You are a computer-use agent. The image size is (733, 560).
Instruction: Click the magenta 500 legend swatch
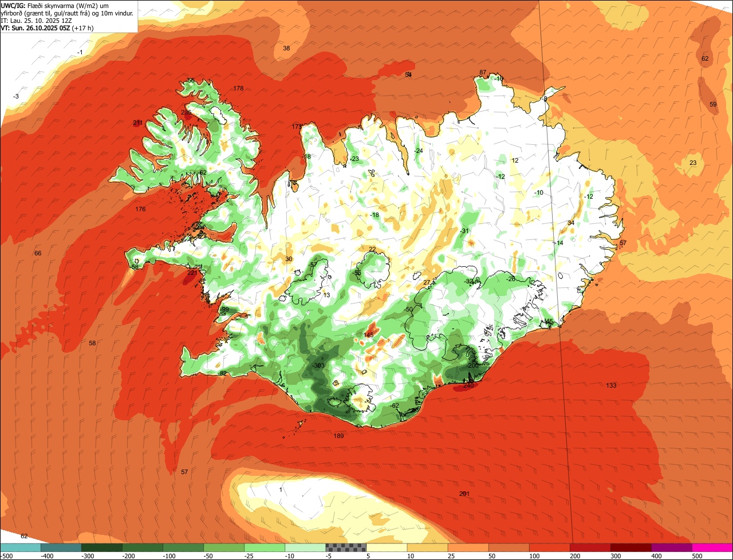click(712, 547)
